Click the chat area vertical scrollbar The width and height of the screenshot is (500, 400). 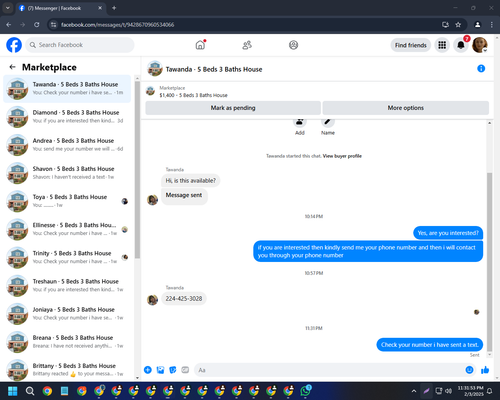point(489,262)
